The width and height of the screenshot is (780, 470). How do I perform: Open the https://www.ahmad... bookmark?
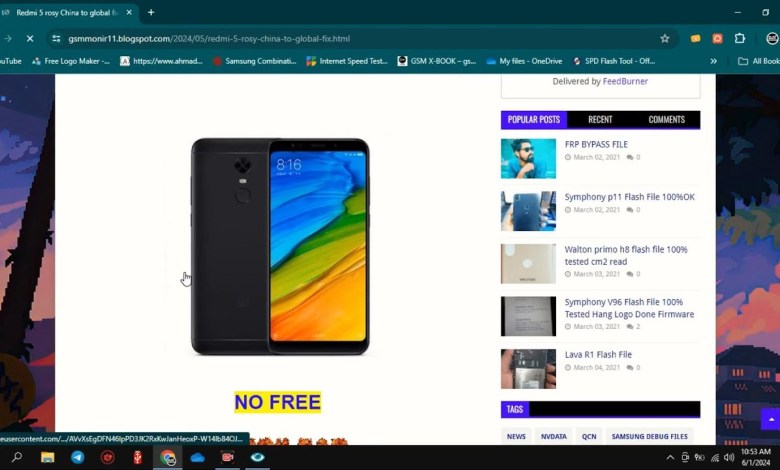(161, 61)
